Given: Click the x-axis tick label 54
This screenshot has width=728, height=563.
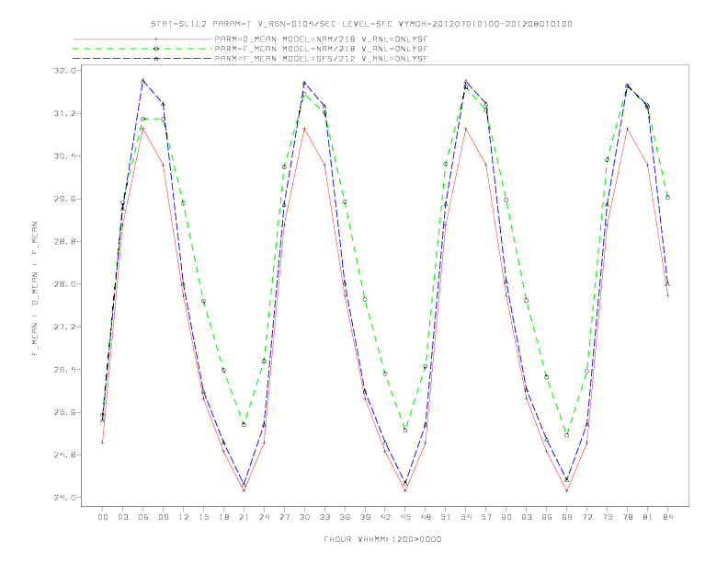Looking at the screenshot, I should point(466,517).
